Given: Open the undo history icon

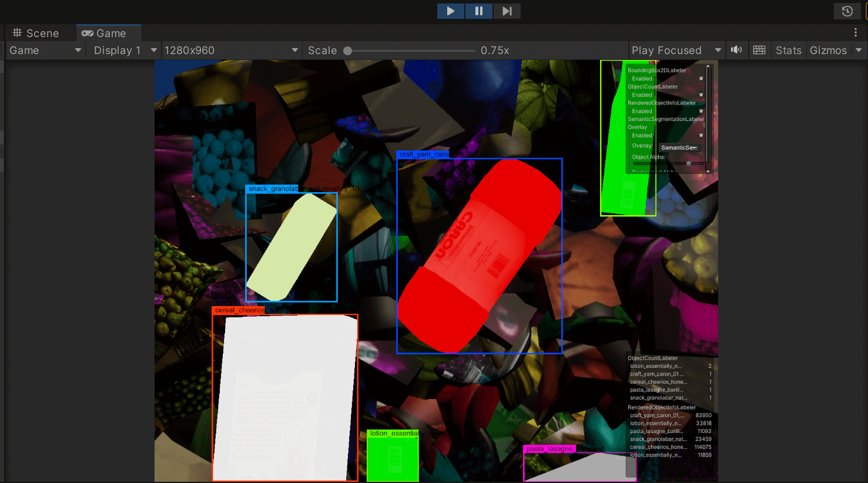Looking at the screenshot, I should tap(847, 11).
